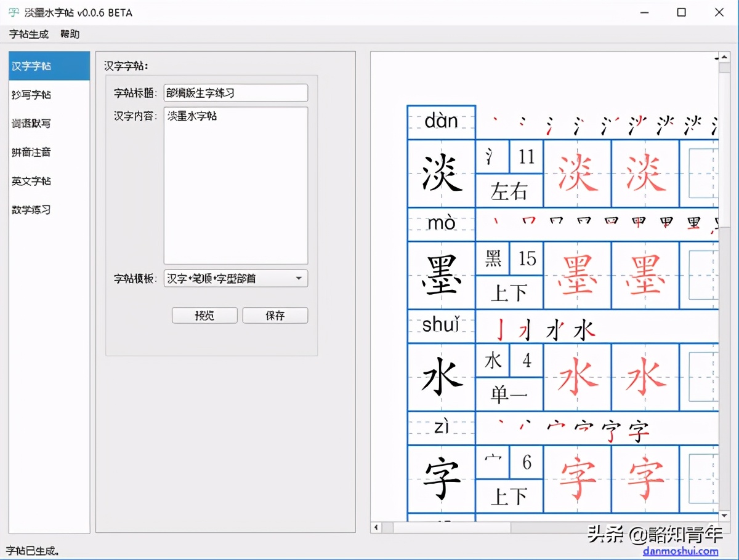Click the 汉字内容 text area
Viewport: 739px width, 560px height.
(x=235, y=185)
